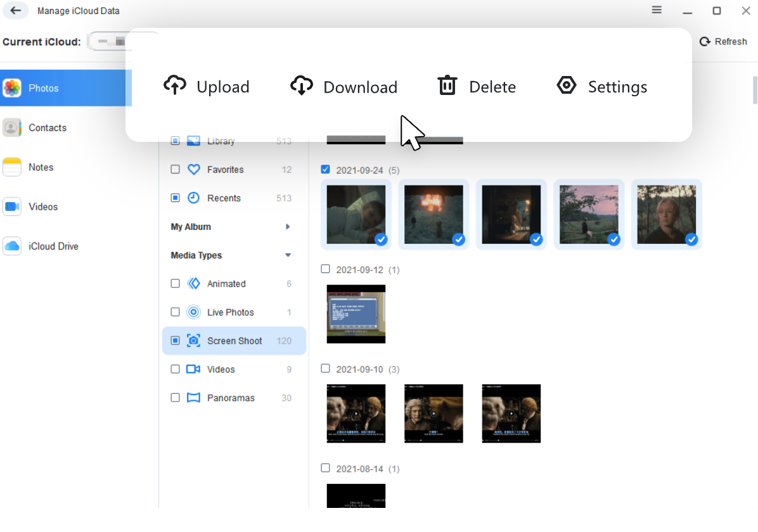Click the Download cloud icon

coord(302,85)
